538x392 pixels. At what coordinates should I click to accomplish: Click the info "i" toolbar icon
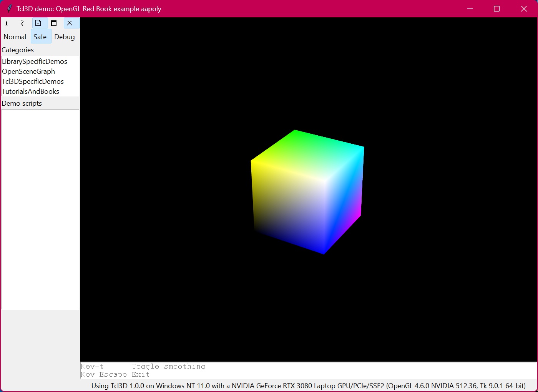coord(7,23)
